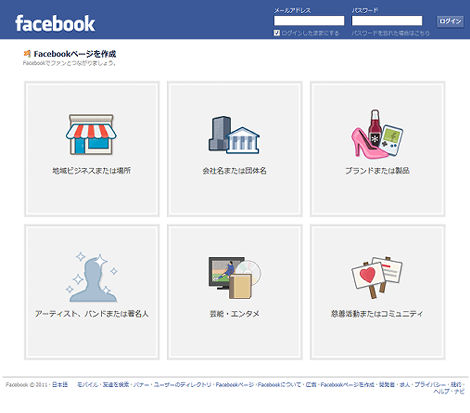Open the プライバシー footer link
Image resolution: width=470 pixels, height=413 pixels.
pyautogui.click(x=430, y=385)
